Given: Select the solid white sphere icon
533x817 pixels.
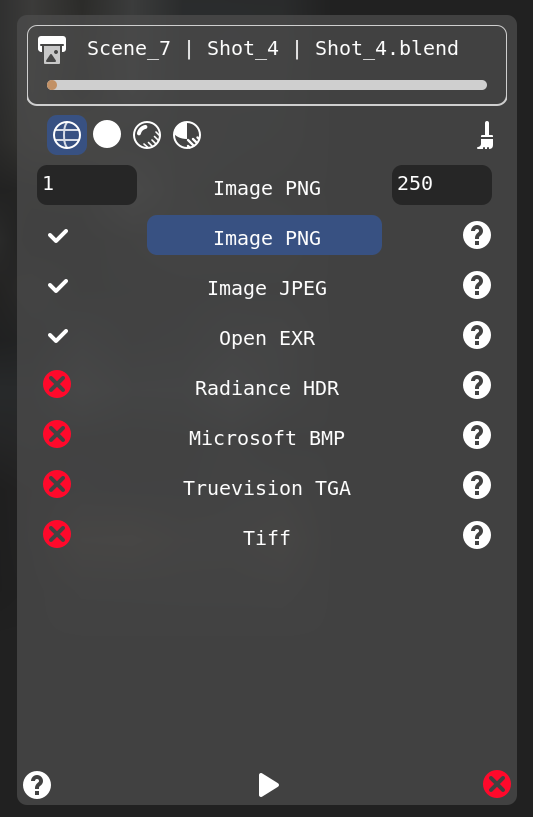Looking at the screenshot, I should (107, 134).
